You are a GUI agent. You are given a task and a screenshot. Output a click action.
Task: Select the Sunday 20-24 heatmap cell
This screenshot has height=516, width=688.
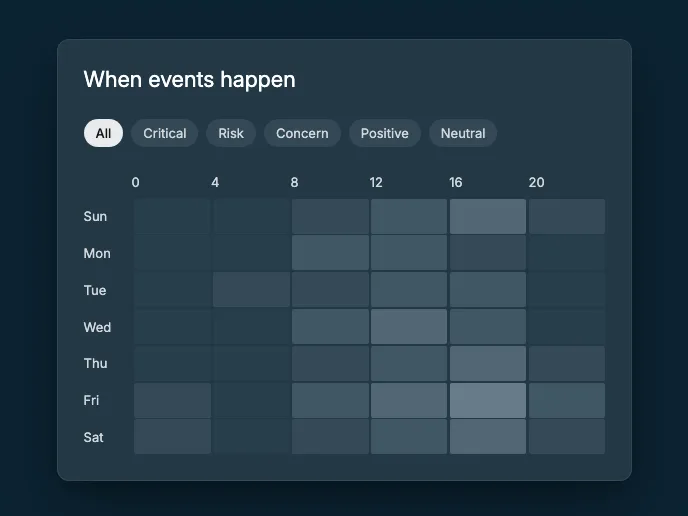[567, 216]
